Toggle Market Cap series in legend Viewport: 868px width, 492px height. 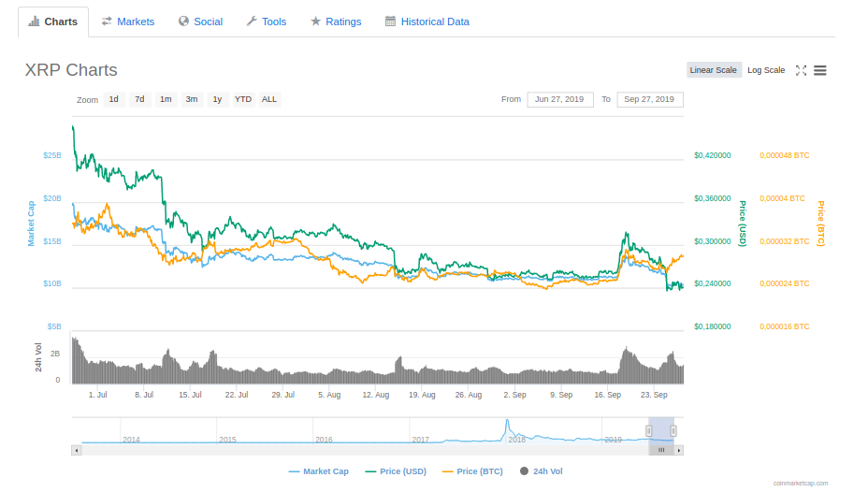click(319, 471)
